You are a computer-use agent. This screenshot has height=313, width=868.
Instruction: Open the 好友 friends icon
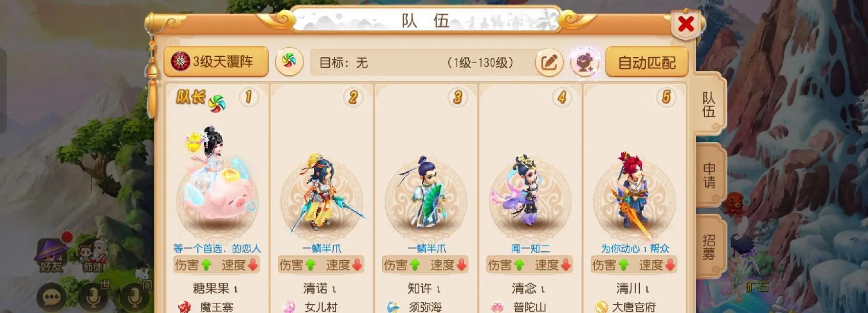52,255
